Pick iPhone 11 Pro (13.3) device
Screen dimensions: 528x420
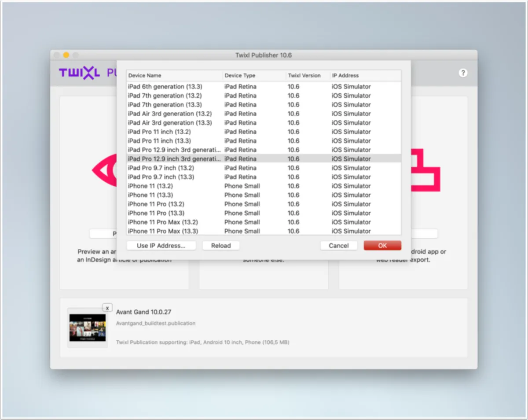click(264, 213)
